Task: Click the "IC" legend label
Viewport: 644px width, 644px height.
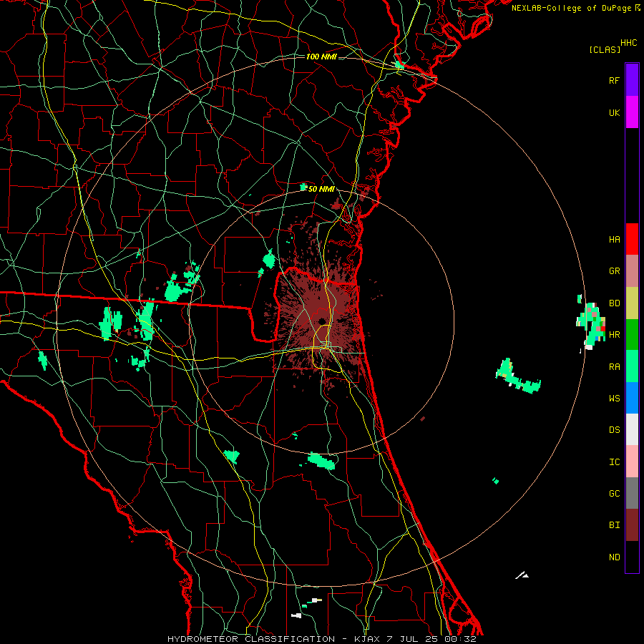Action: (x=614, y=462)
